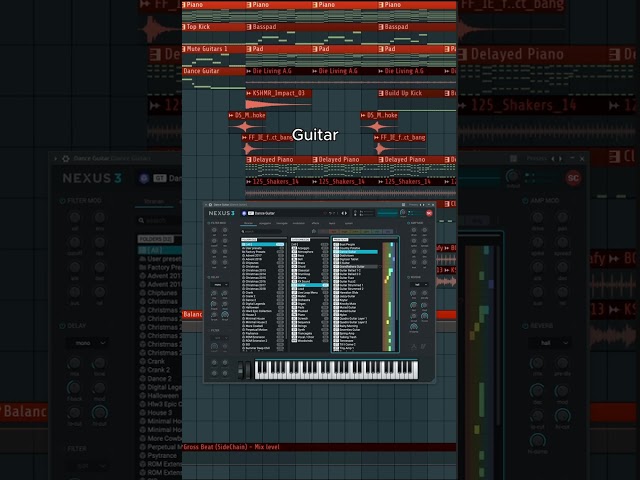Image resolution: width=640 pixels, height=480 pixels.
Task: Click the pitch bend wheel left of keyboard
Action: coord(240,370)
